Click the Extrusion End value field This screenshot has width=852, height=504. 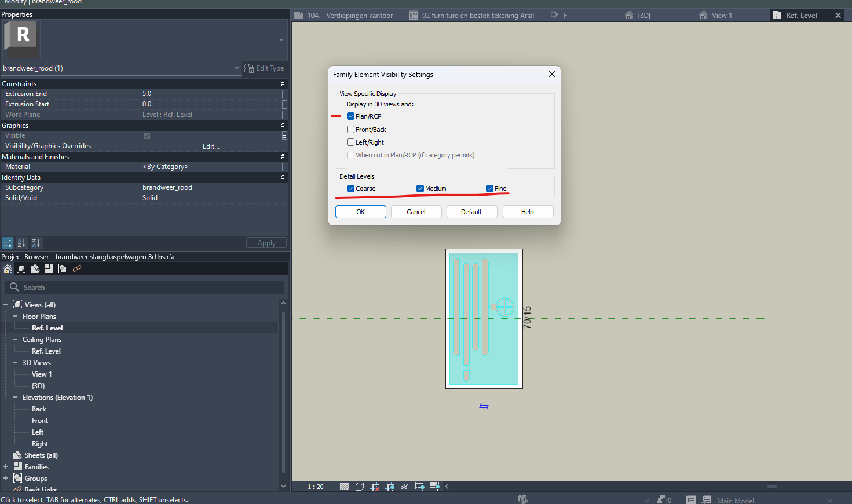(x=211, y=94)
